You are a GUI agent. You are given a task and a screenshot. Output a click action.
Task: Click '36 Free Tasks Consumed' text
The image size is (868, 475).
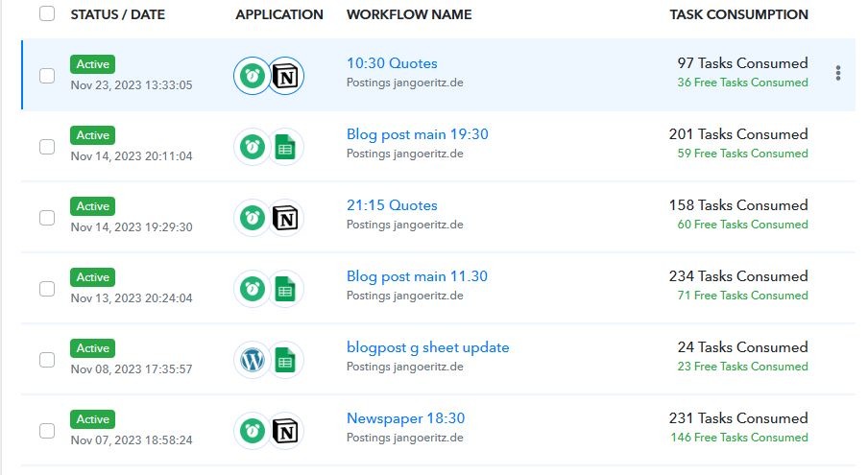(742, 83)
